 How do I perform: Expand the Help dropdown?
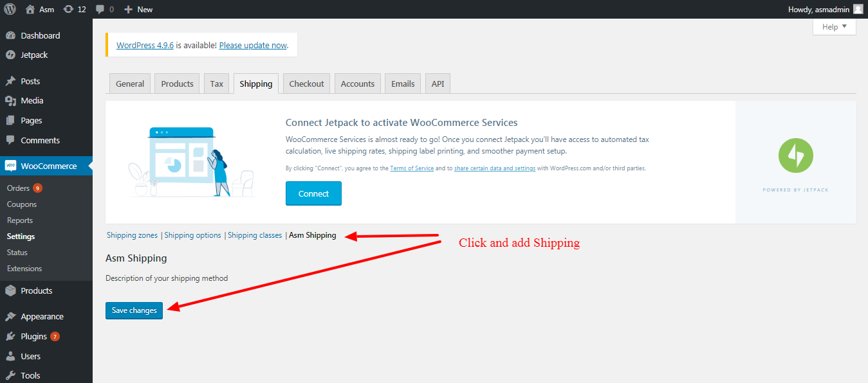point(835,27)
